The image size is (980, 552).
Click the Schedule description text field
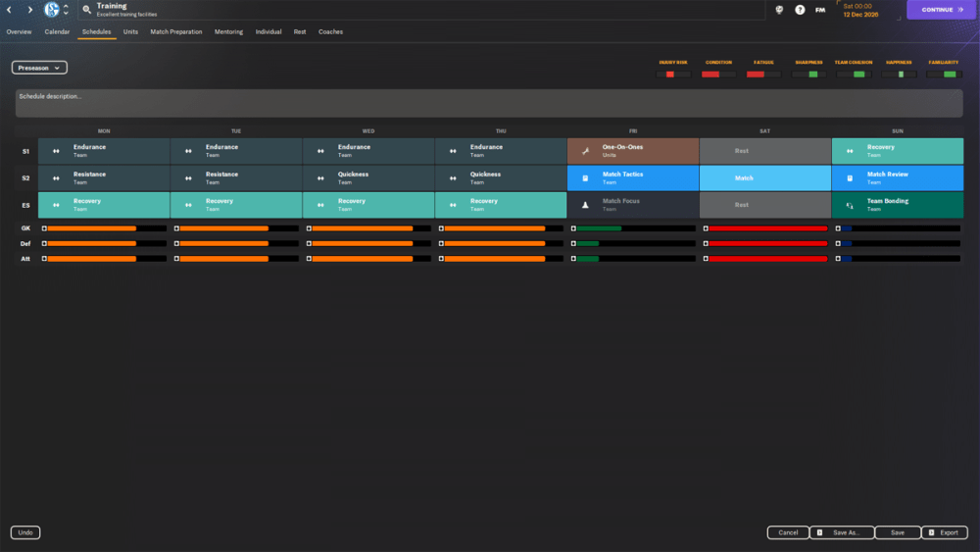pyautogui.click(x=488, y=103)
